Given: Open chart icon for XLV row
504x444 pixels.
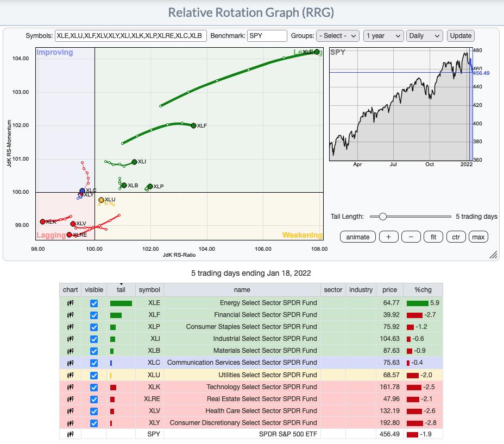Looking at the screenshot, I should click(71, 411).
